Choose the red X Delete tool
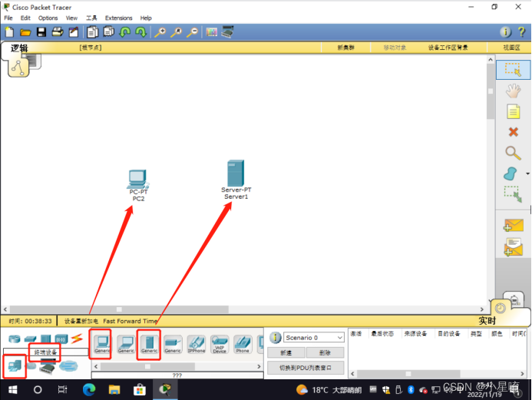This screenshot has width=532, height=400. click(514, 132)
